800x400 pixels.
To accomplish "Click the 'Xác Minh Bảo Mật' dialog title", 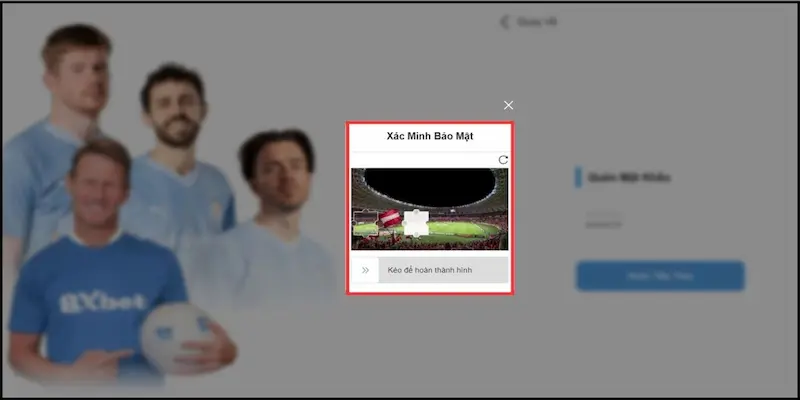I will [x=429, y=136].
